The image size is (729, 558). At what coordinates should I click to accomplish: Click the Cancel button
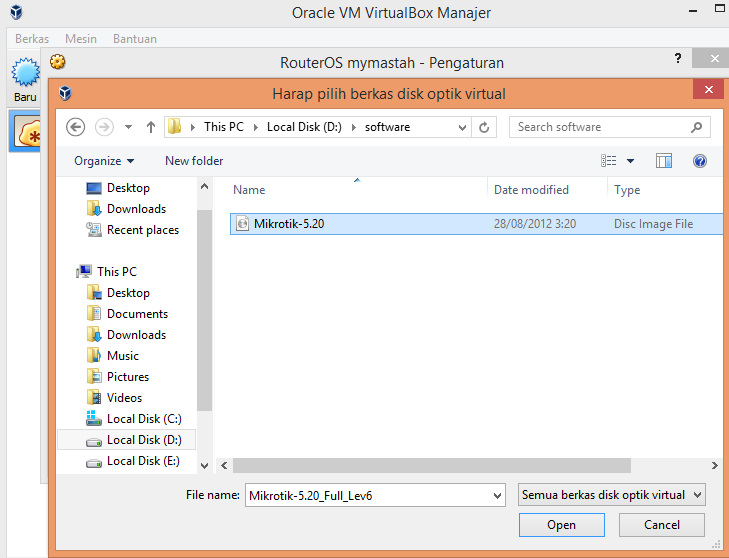[662, 525]
